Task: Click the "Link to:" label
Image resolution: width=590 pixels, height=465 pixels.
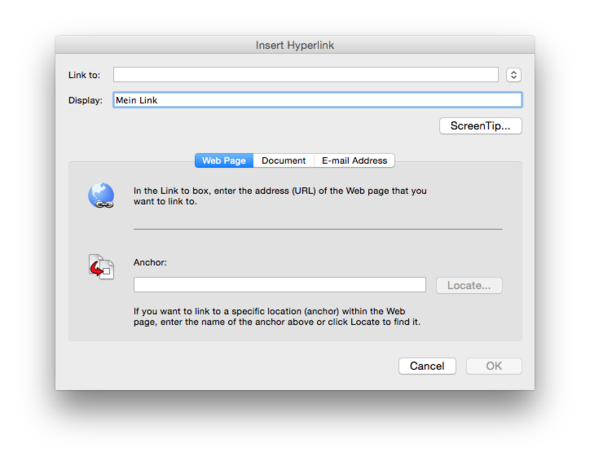Action: [x=84, y=75]
